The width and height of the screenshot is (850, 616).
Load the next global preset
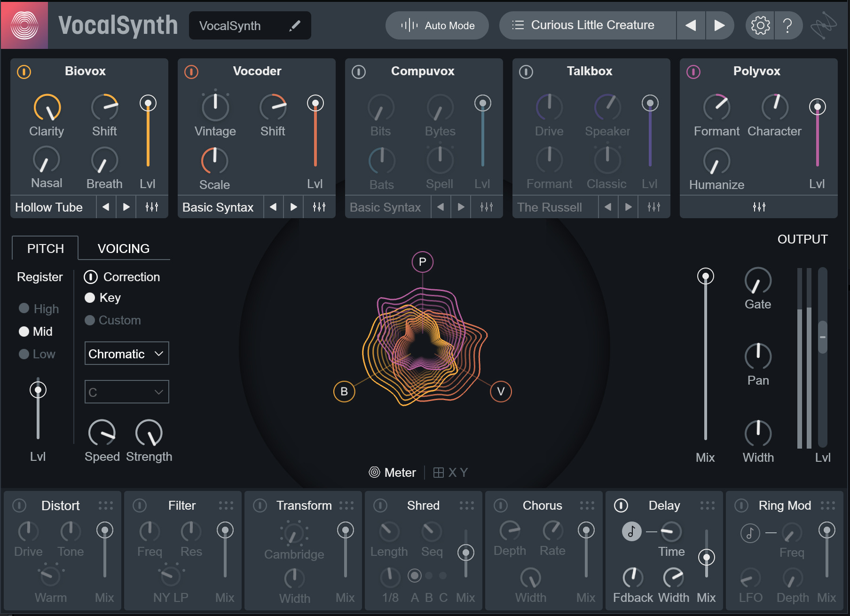click(x=719, y=25)
